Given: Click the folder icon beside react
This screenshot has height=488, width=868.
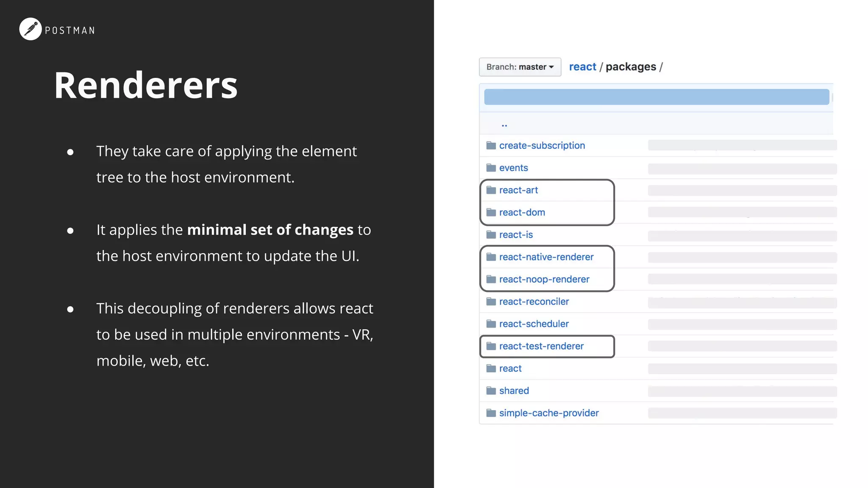Looking at the screenshot, I should pos(491,369).
